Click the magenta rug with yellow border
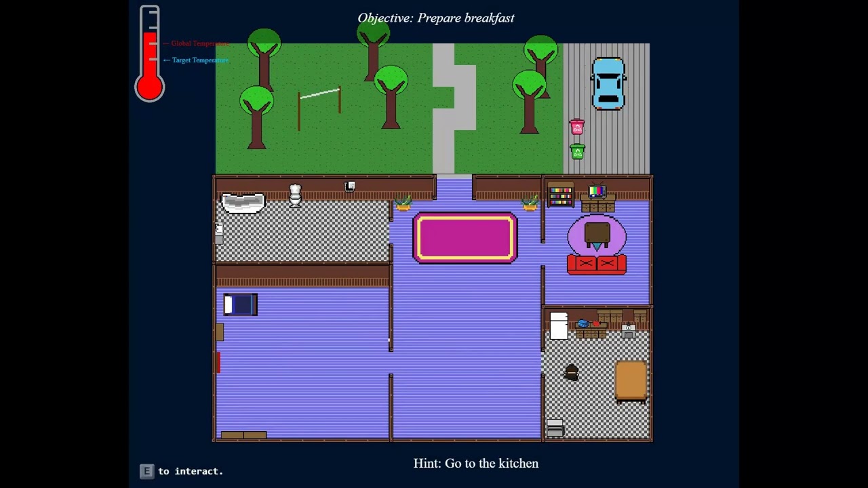This screenshot has width=868, height=488. (x=465, y=238)
